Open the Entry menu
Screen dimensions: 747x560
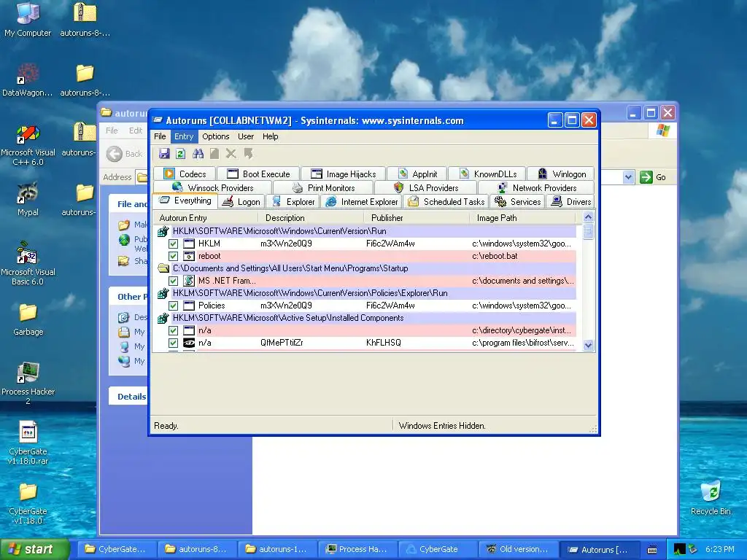(184, 136)
